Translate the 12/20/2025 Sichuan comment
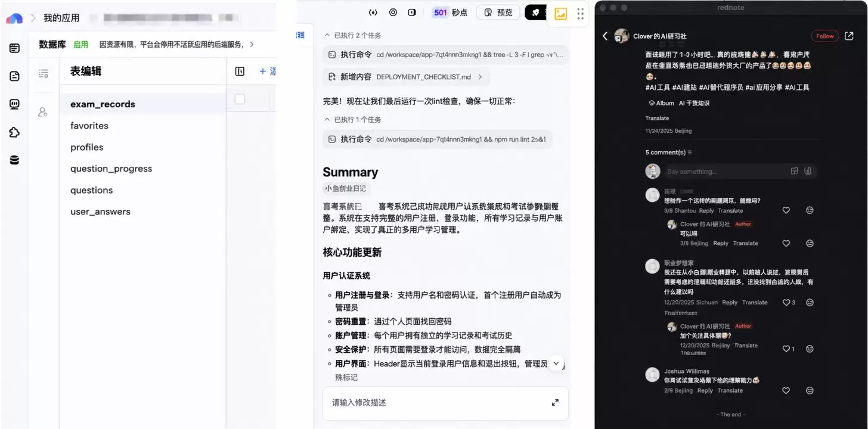 pos(755,303)
